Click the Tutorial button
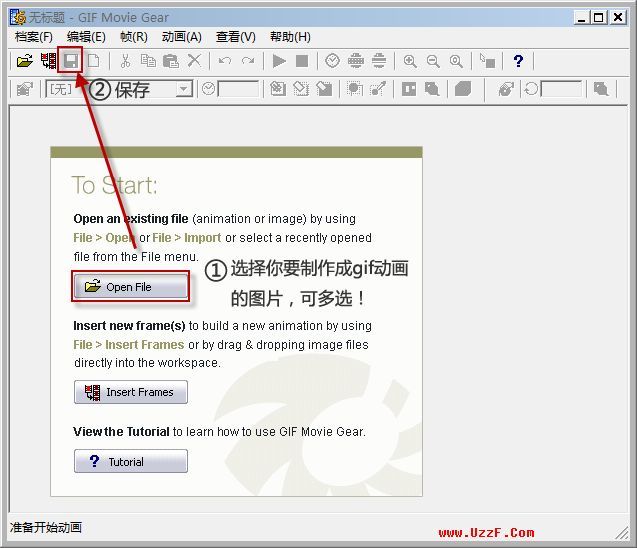The width and height of the screenshot is (637, 548). pos(131,461)
